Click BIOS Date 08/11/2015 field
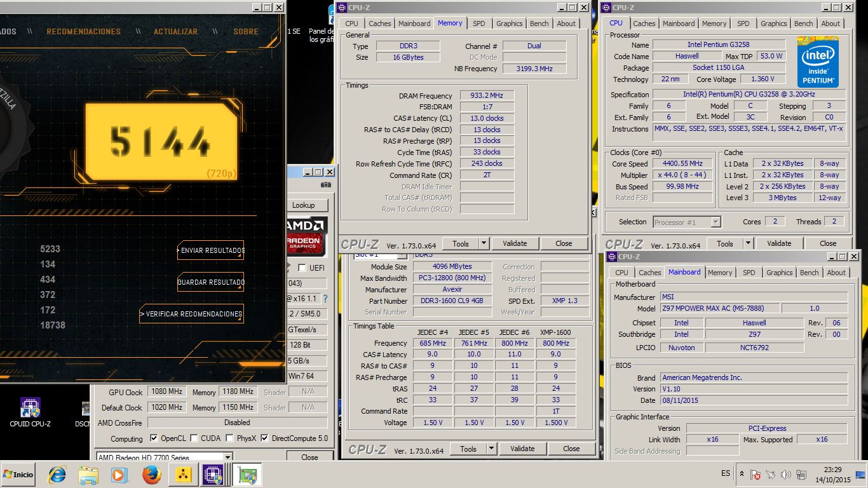The width and height of the screenshot is (868, 488). tap(753, 400)
